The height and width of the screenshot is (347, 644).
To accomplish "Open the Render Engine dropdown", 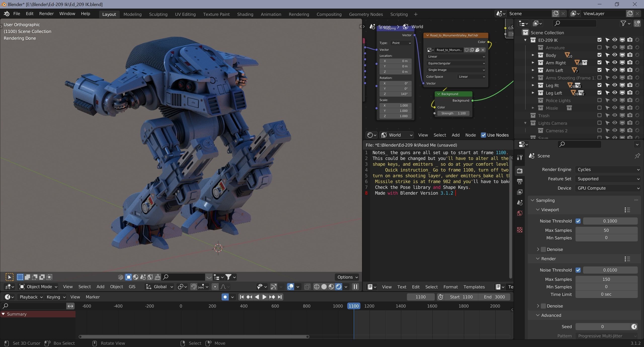I will click(x=608, y=169).
